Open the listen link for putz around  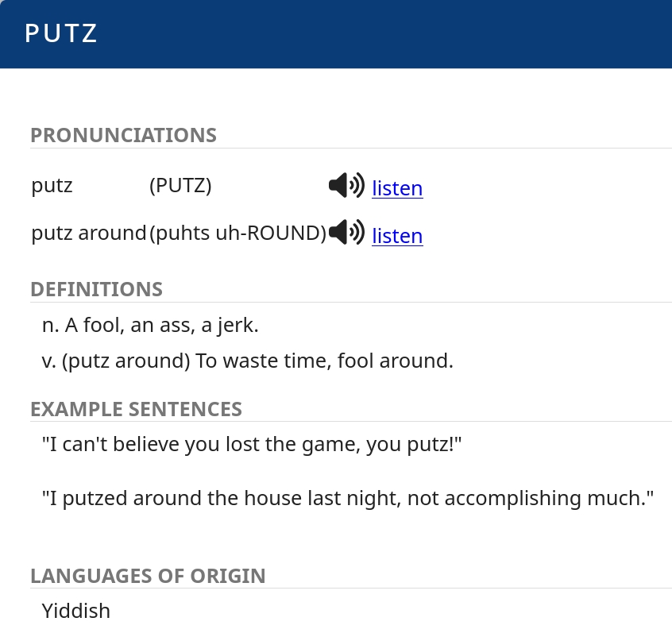point(397,236)
